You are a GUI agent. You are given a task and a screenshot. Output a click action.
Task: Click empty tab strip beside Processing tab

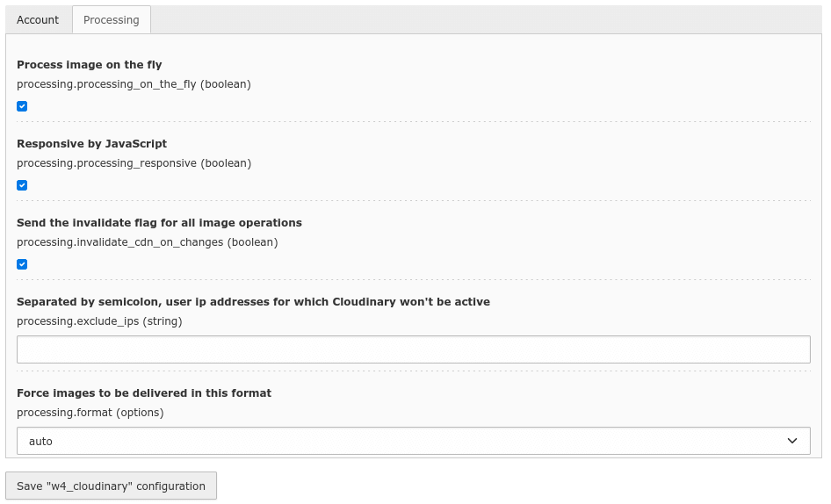[x=486, y=20]
